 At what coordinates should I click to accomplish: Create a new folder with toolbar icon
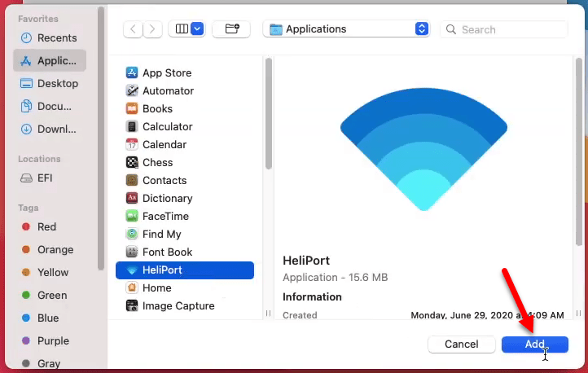click(231, 29)
